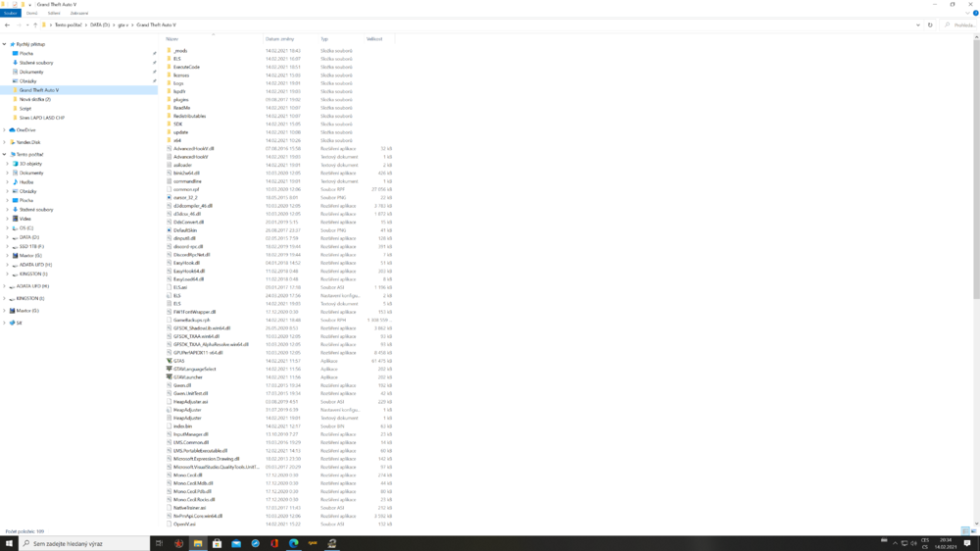Image resolution: width=980 pixels, height=551 pixels.
Task: Switch to the Zobrazení tab
Action: coord(79,13)
